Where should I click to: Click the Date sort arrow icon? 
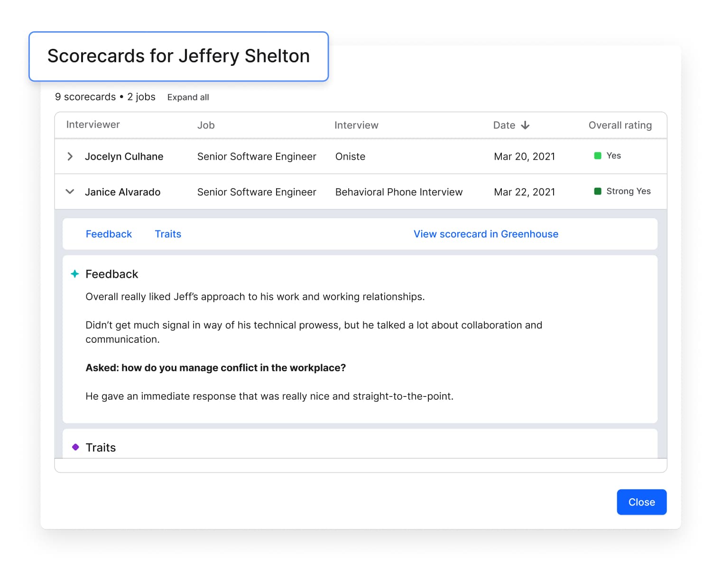(x=525, y=125)
